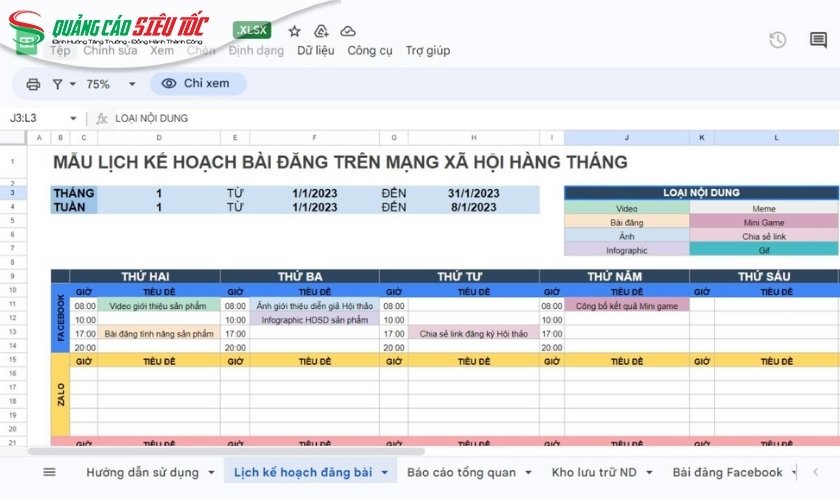Select the Infographic purple legend cell
This screenshot has height=500, width=840.
(626, 250)
